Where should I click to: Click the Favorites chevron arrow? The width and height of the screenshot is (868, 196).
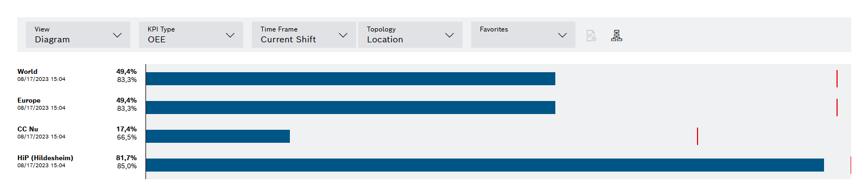562,35
